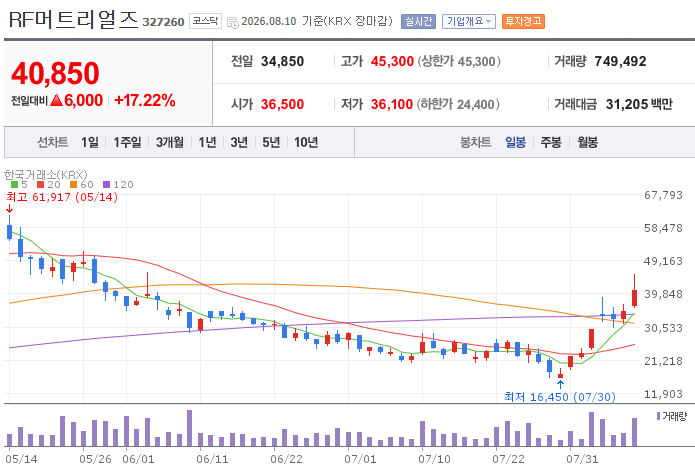Click the 거래대금 value 31,205 백만
Screen dimensions: 695x470
pyautogui.click(x=639, y=104)
